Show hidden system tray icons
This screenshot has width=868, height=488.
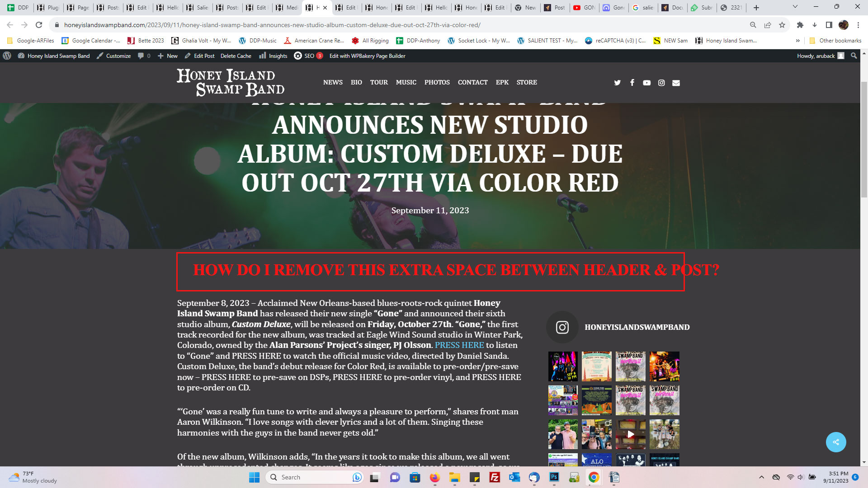pos(761,477)
